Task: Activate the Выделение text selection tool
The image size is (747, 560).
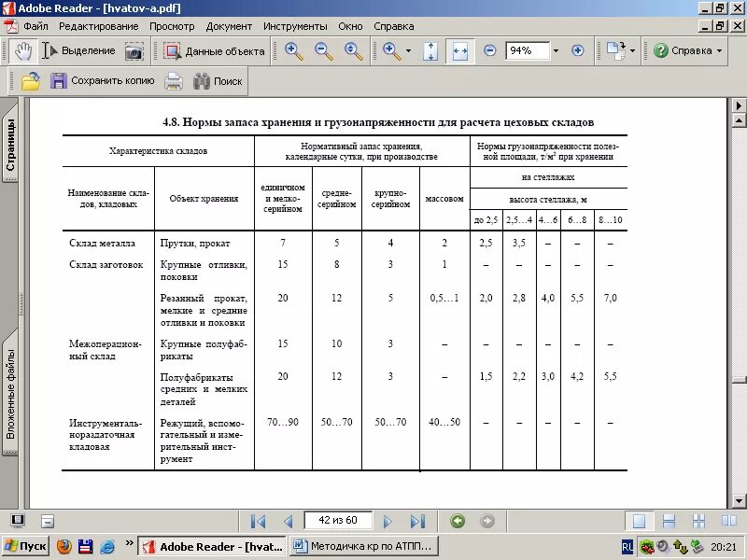Action: (x=78, y=51)
